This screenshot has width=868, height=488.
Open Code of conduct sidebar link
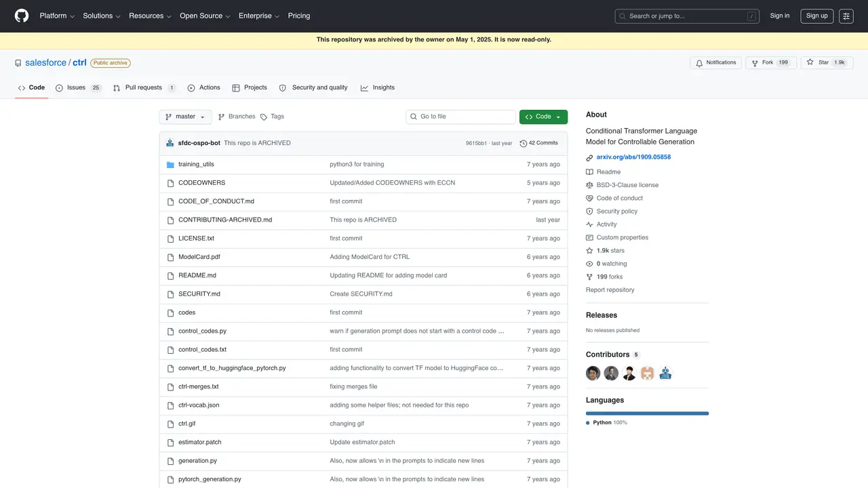click(x=614, y=198)
